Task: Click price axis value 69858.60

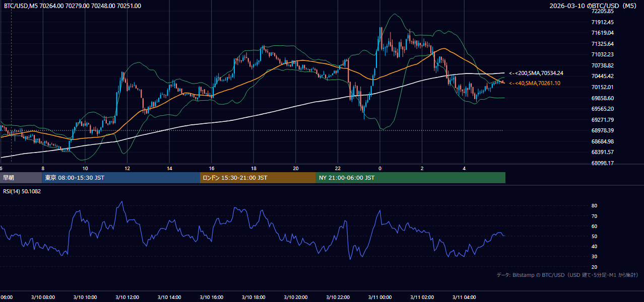Action: 603,98
